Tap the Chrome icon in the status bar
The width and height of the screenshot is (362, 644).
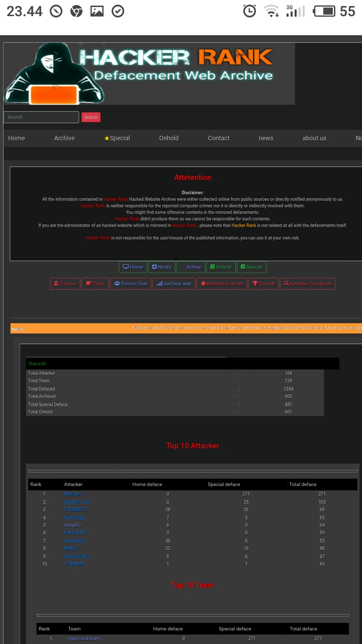76,11
